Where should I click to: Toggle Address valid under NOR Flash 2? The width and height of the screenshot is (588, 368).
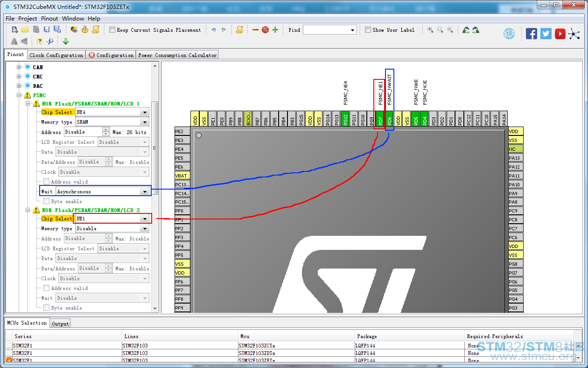click(x=46, y=288)
